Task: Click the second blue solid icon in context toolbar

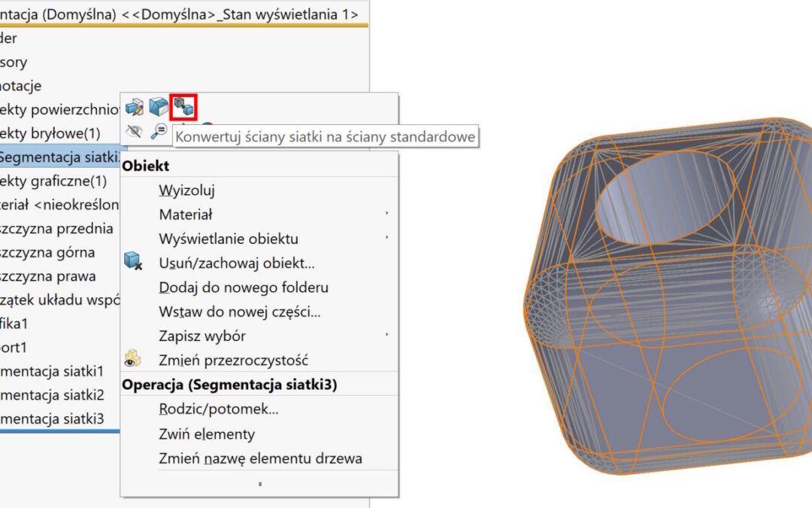Action: tap(159, 107)
